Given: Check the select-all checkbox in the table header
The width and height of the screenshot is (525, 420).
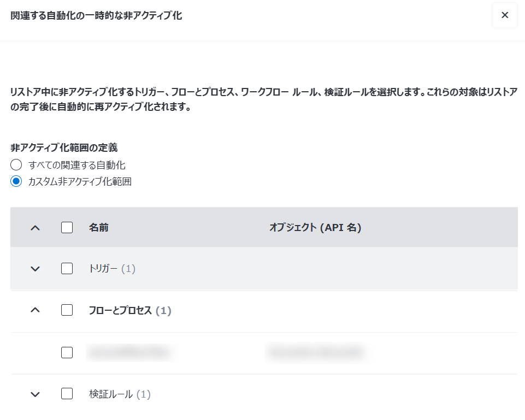Looking at the screenshot, I should [67, 227].
